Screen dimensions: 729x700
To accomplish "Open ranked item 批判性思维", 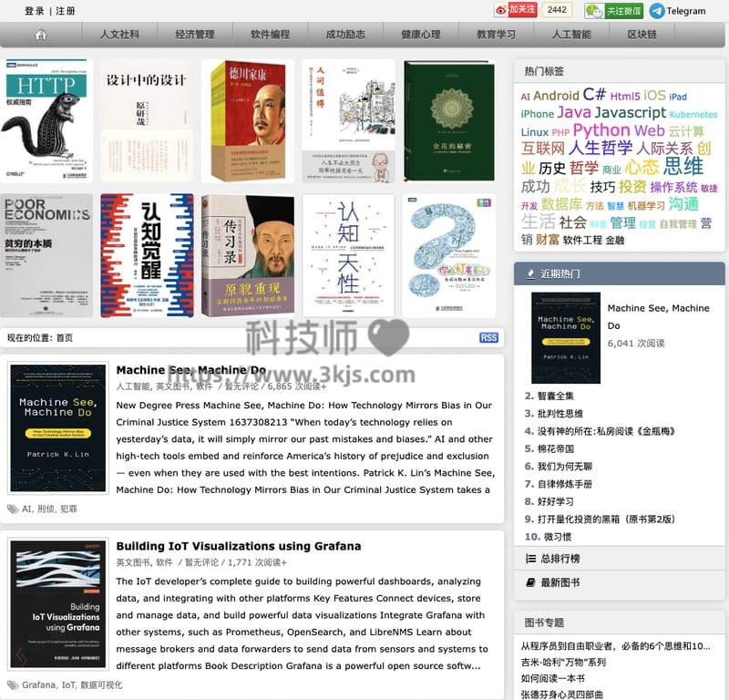I will click(560, 414).
